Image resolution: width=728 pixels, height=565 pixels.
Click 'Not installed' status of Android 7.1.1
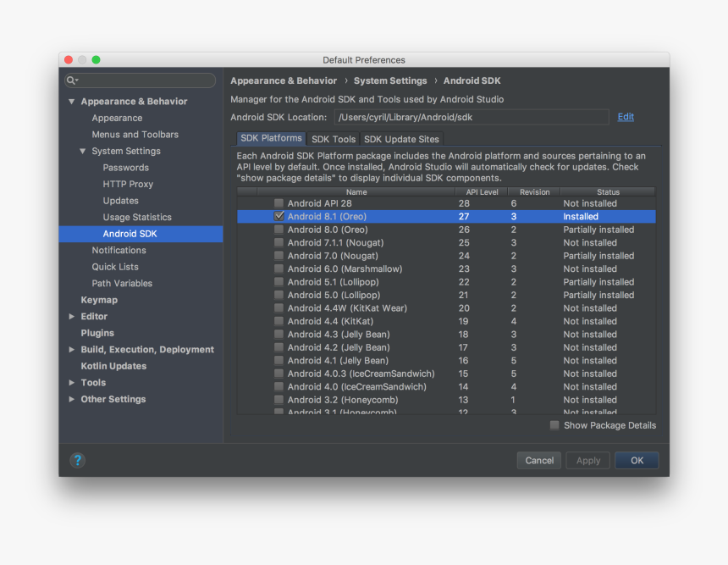tap(590, 242)
